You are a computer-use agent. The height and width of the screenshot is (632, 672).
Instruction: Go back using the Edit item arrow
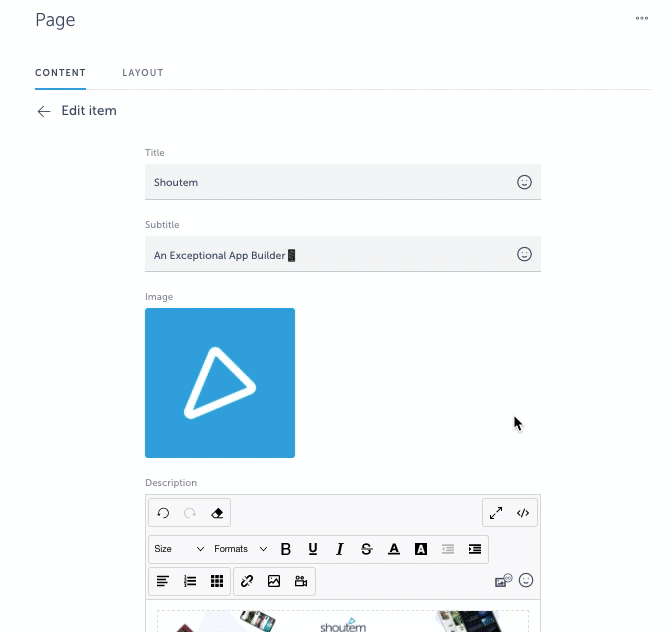44,111
